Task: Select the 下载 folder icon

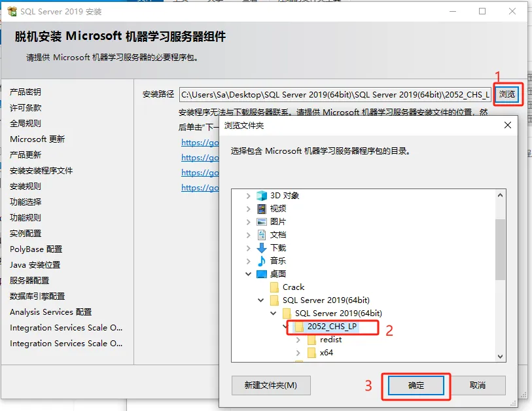Action: 262,248
